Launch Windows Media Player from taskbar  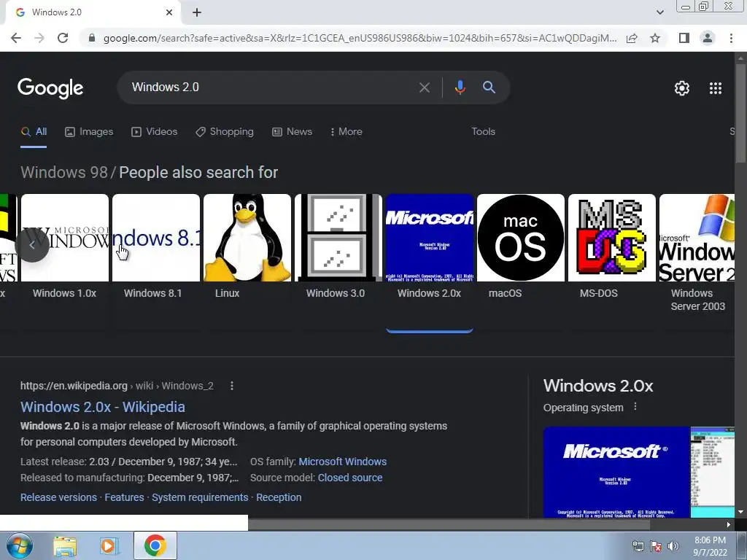pos(109,545)
